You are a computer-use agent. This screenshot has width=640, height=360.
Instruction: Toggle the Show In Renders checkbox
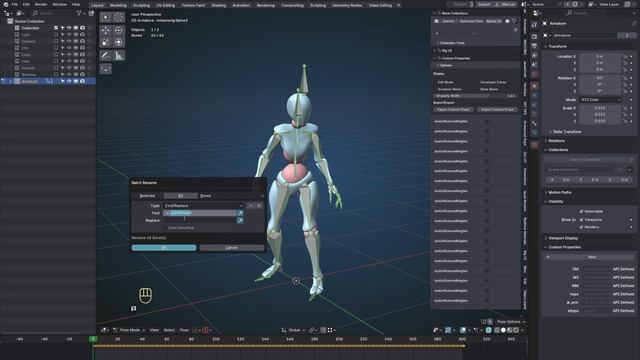(x=581, y=227)
